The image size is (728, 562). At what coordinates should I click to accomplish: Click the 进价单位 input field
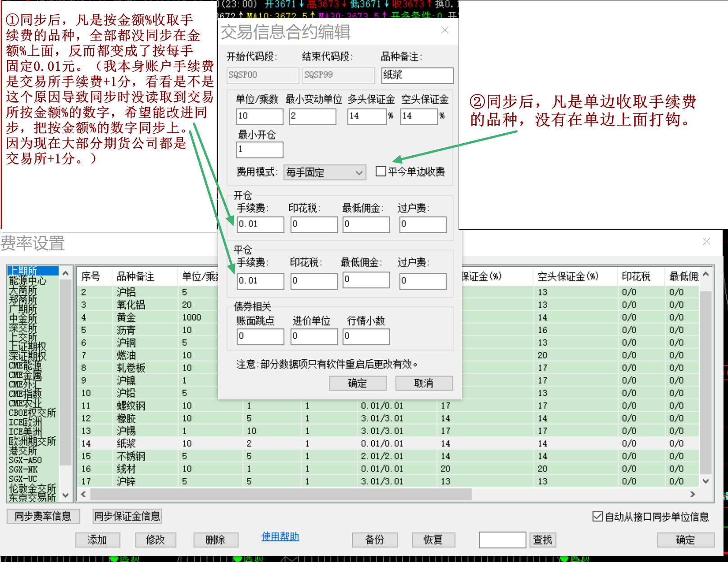point(314,336)
